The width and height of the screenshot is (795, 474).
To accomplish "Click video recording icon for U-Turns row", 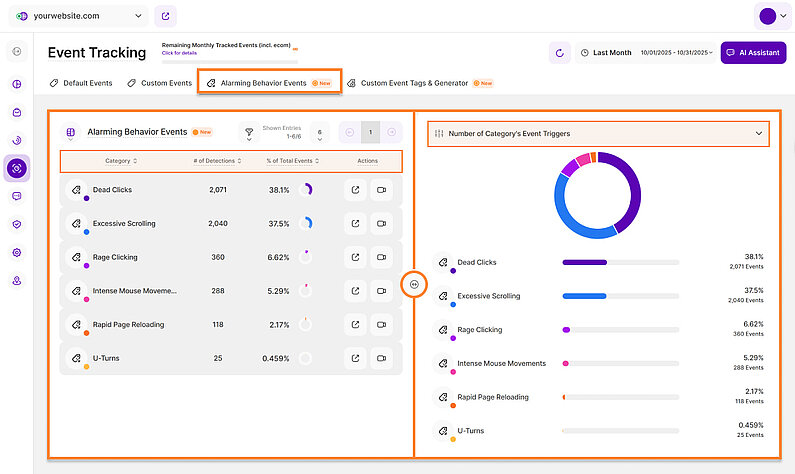I will [x=381, y=358].
